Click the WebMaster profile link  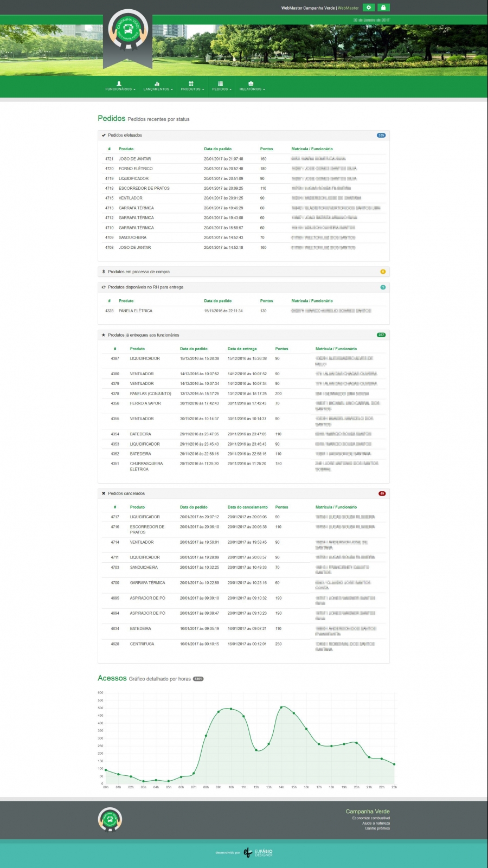(x=348, y=8)
